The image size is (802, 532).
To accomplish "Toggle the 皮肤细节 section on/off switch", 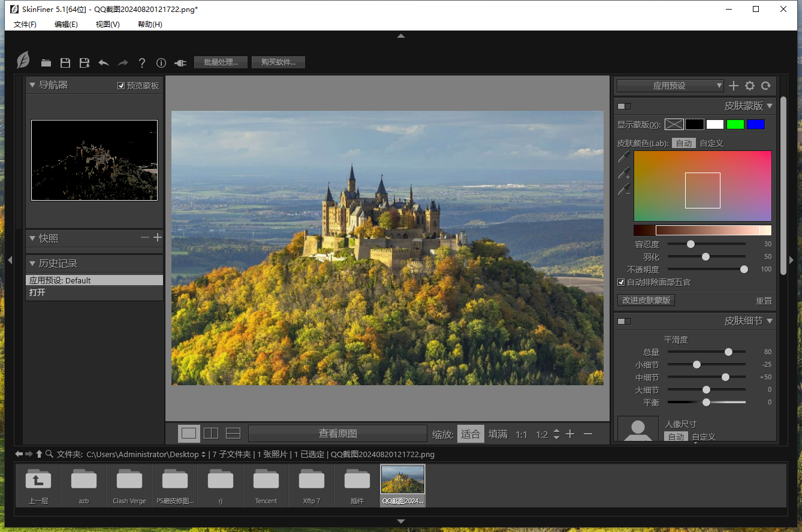I will pos(624,321).
